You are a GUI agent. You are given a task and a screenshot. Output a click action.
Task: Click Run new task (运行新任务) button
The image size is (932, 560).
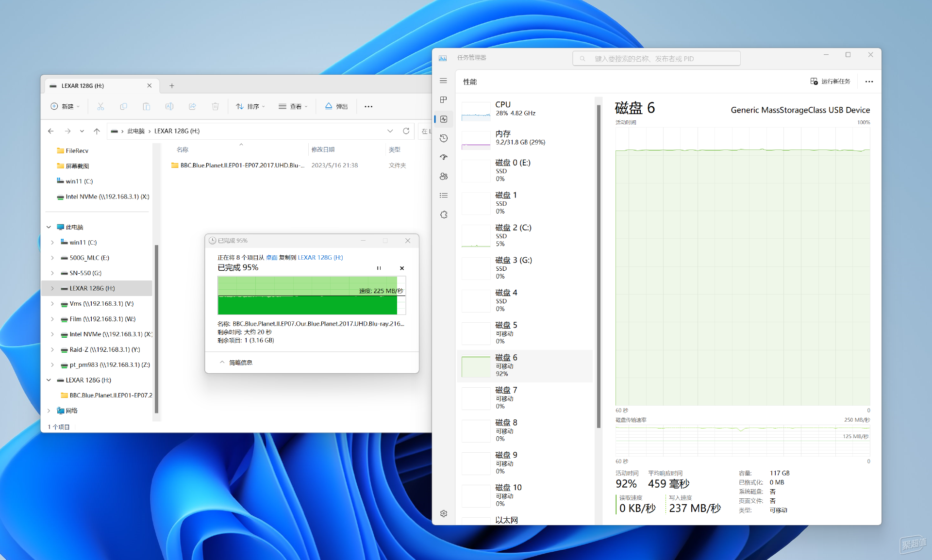click(831, 82)
